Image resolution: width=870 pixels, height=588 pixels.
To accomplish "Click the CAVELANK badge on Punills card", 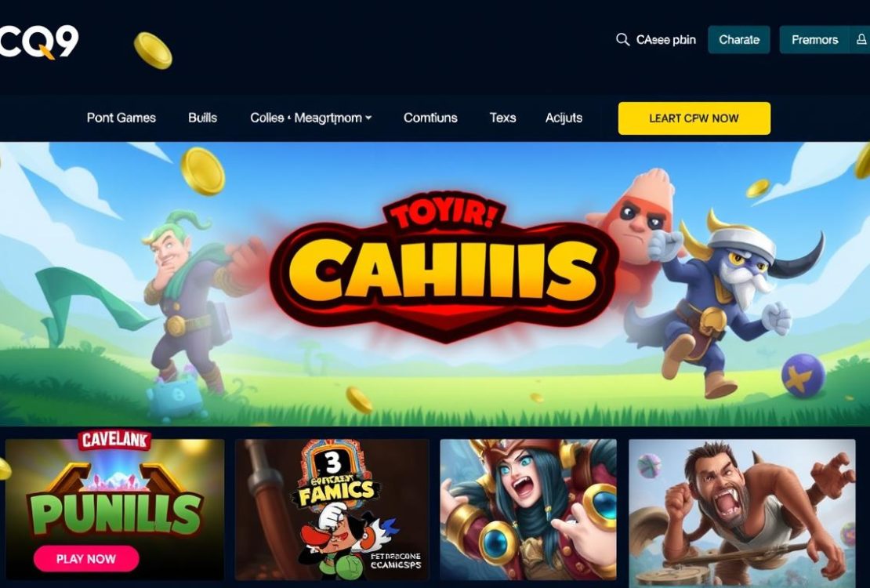I will click(x=114, y=440).
